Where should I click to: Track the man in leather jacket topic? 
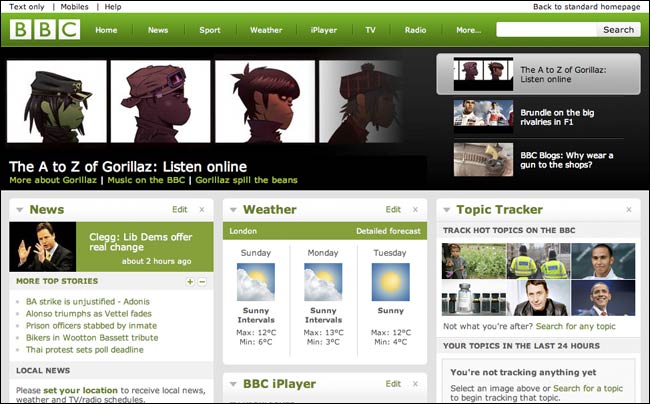pyautogui.click(x=538, y=298)
